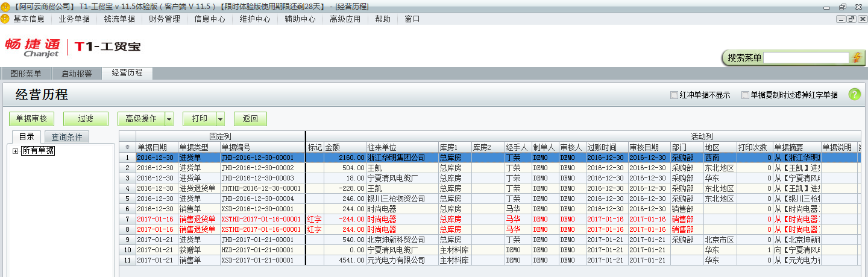868x277 pixels.
Task: Open the 财务管理 menu
Action: point(165,19)
